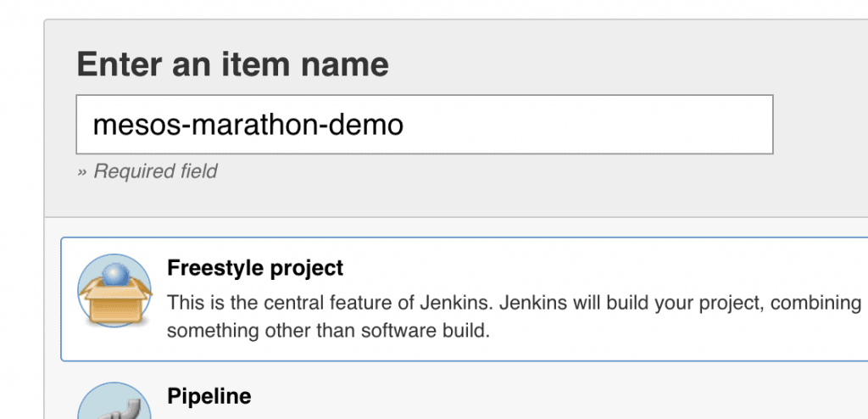Click the 'Enter an item name' heading
868x419 pixels.
click(233, 64)
